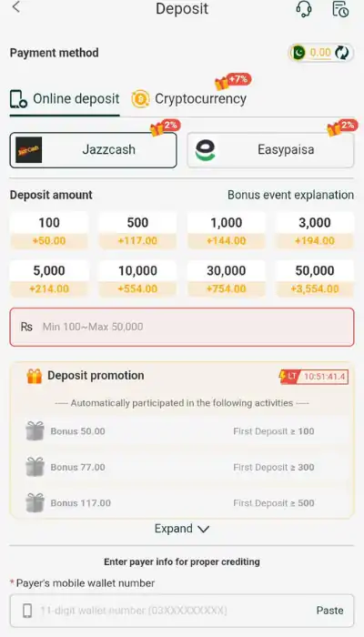This screenshot has width=364, height=637.
Task: Click the Paste button
Action: (329, 611)
